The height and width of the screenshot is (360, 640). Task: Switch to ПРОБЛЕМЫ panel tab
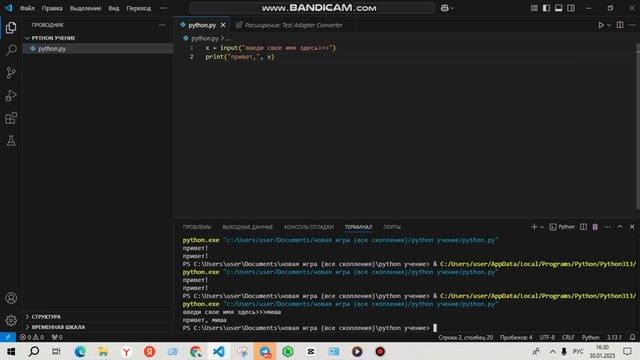click(197, 227)
